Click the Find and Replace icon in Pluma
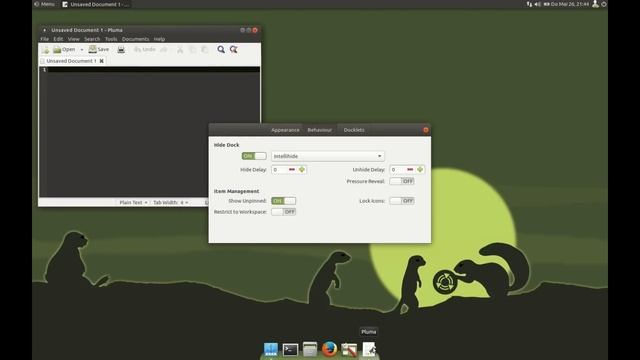 233,49
